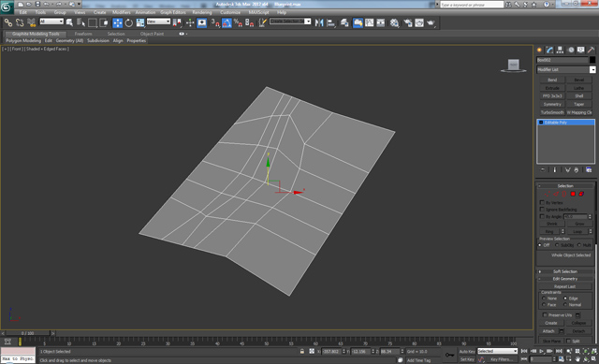Select Polygon sub-object level red square
The width and height of the screenshot is (599, 364).
[573, 194]
